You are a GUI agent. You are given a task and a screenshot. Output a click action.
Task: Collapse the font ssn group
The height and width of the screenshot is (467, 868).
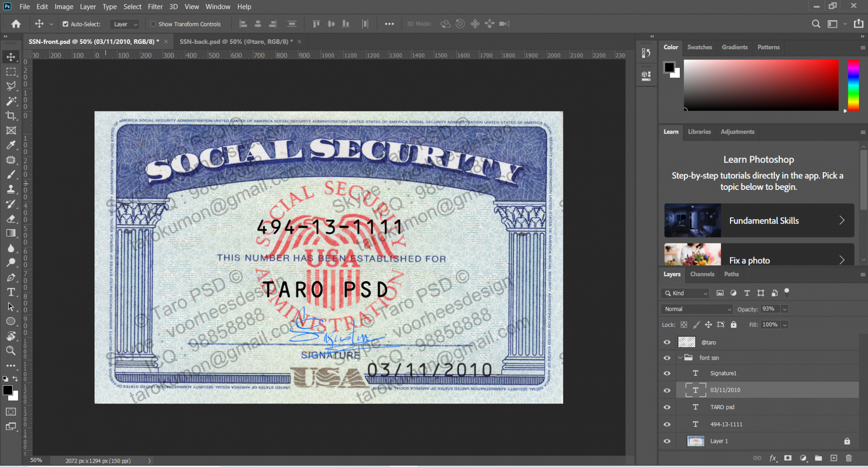[x=680, y=358]
